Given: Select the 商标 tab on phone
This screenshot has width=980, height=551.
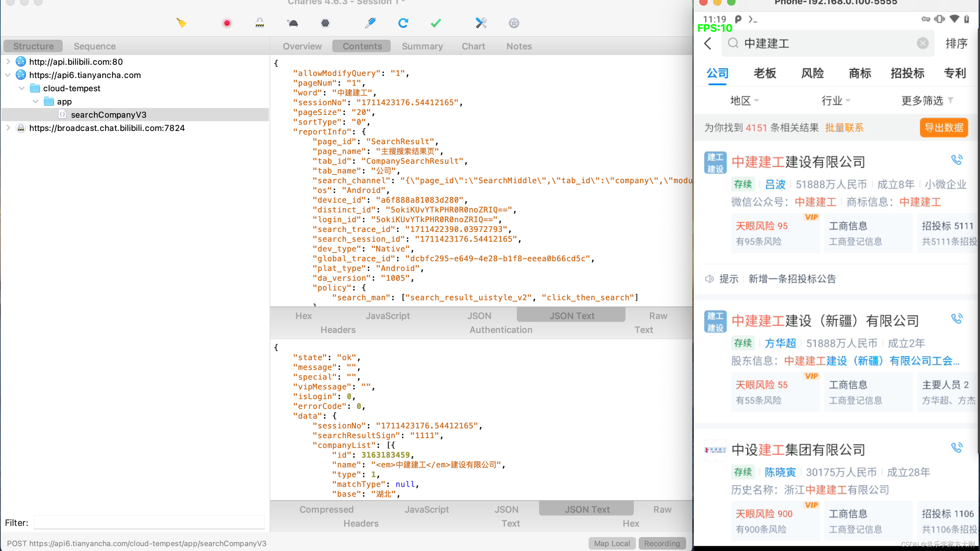Looking at the screenshot, I should (x=860, y=73).
